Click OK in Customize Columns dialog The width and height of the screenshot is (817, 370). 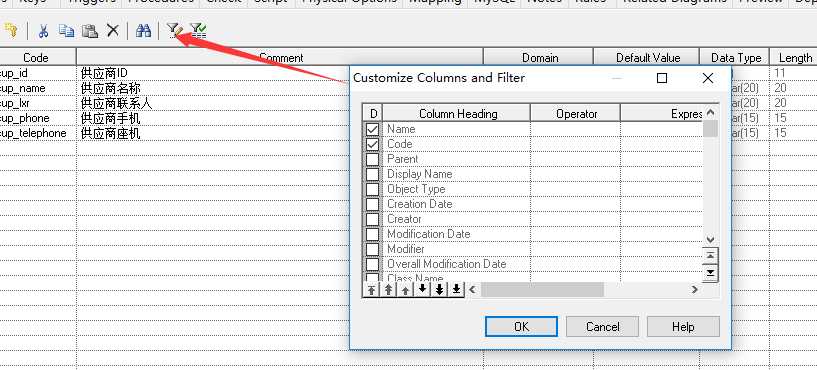point(521,327)
